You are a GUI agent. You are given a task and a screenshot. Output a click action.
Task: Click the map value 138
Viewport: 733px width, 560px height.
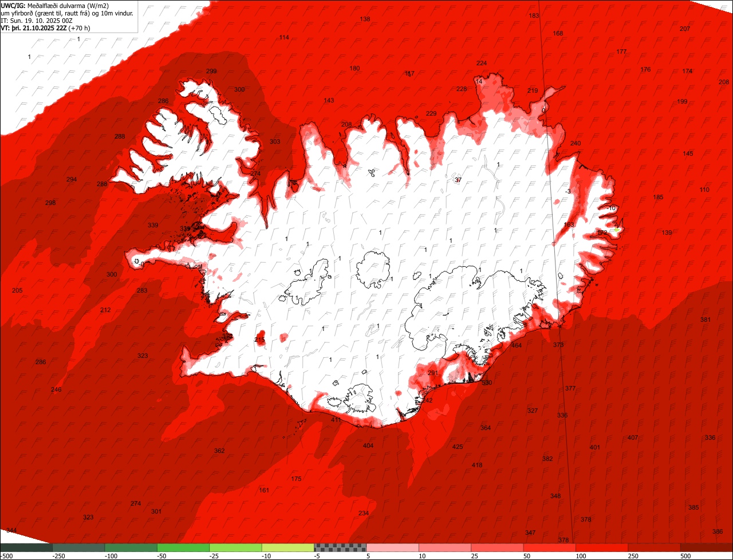365,19
